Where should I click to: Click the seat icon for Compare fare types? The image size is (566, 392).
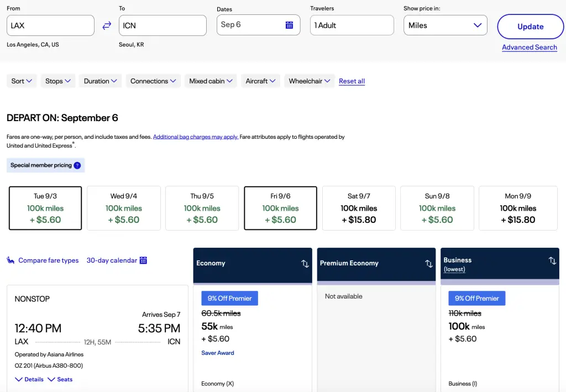click(11, 260)
